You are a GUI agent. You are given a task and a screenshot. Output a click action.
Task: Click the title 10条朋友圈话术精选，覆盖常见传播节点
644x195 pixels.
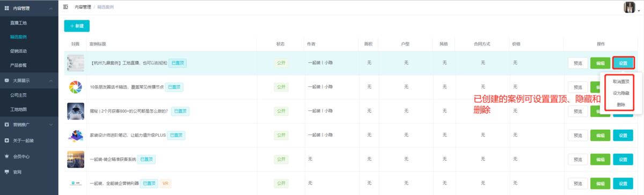(x=126, y=87)
